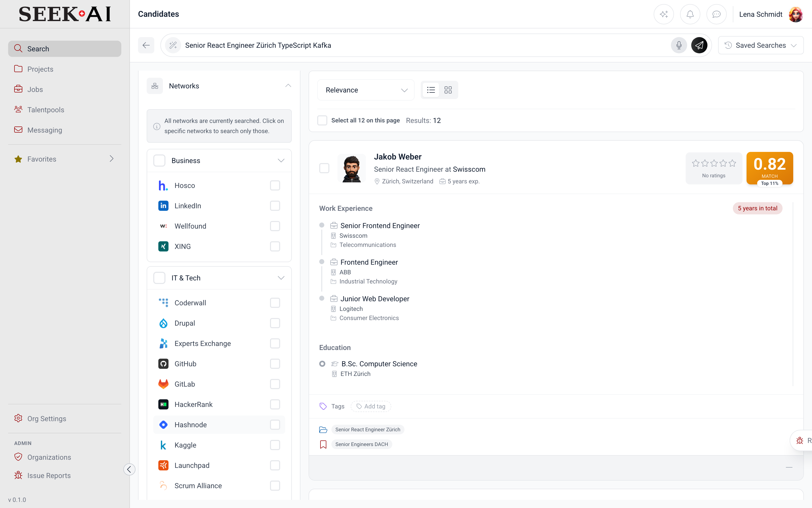Viewport: 812px width, 508px height.
Task: Select all IT & Tech networks checkbox
Action: pyautogui.click(x=159, y=278)
